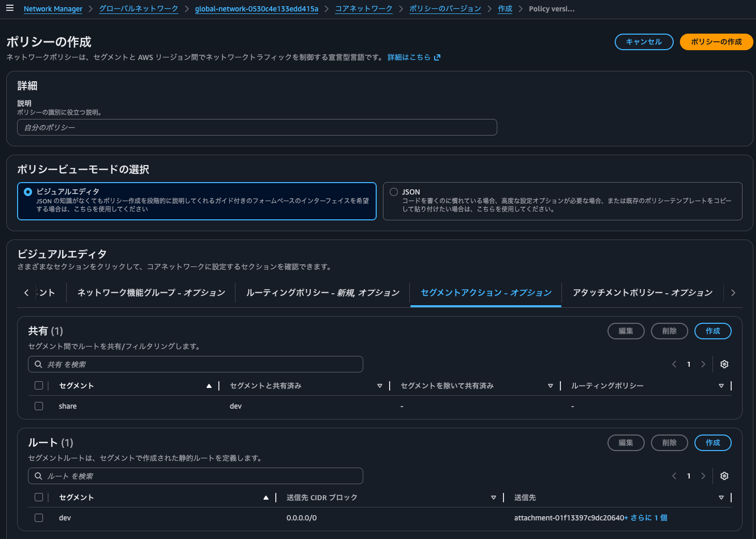Click the next page arrow in 共有 pagination
Image resolution: width=756 pixels, height=539 pixels.
(703, 364)
